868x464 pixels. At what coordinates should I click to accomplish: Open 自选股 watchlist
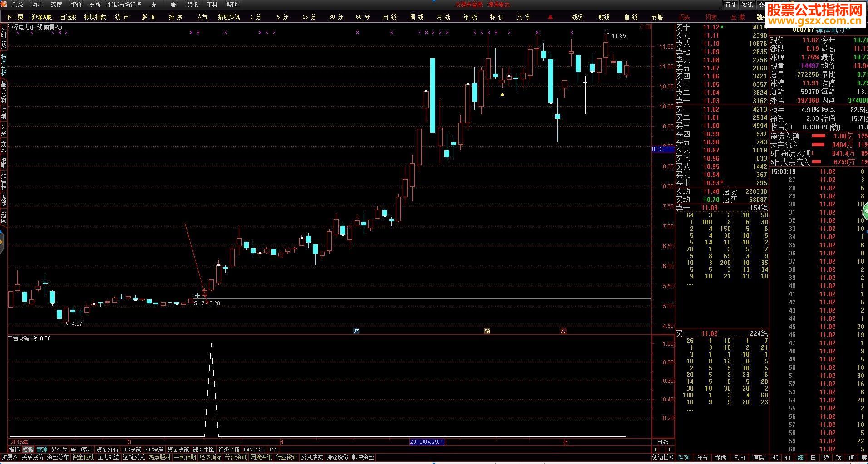68,17
